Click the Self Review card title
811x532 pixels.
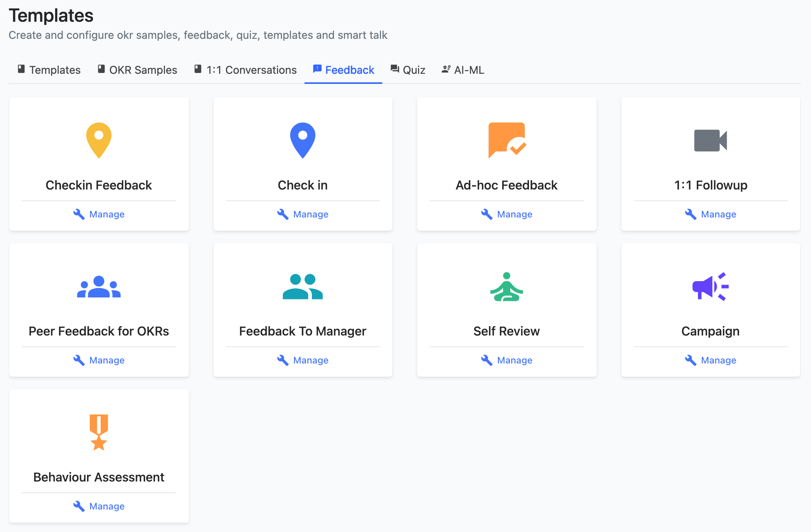pos(506,331)
